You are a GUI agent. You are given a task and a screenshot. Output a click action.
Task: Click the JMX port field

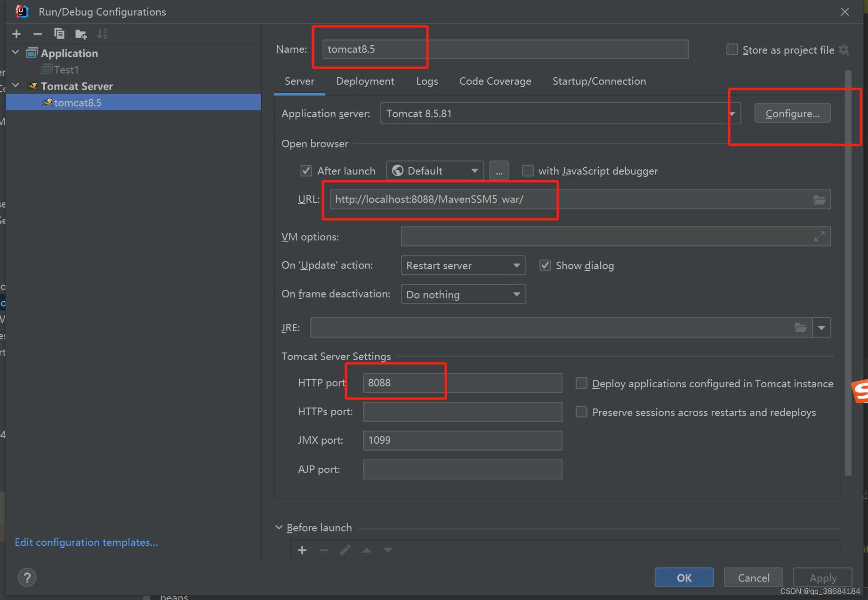coord(462,440)
